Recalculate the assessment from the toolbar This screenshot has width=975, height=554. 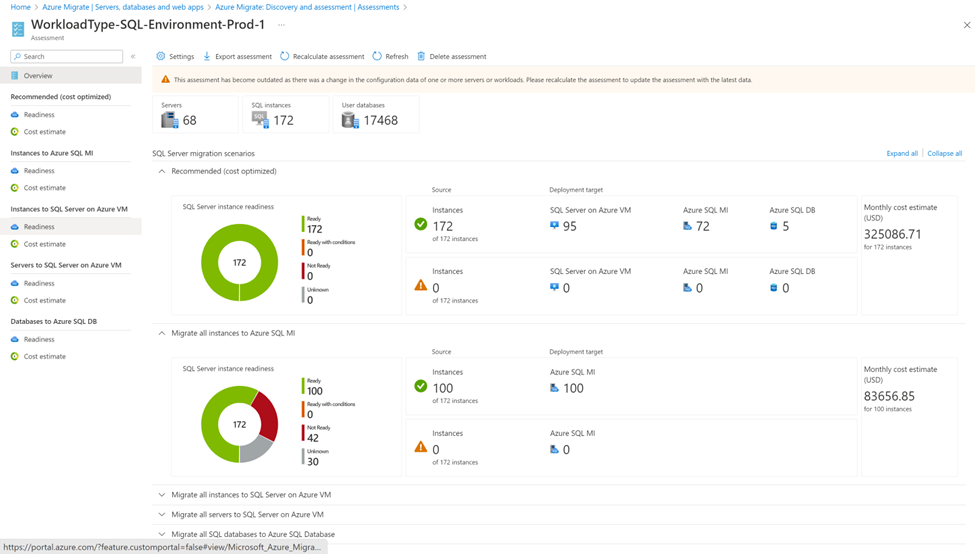(322, 56)
